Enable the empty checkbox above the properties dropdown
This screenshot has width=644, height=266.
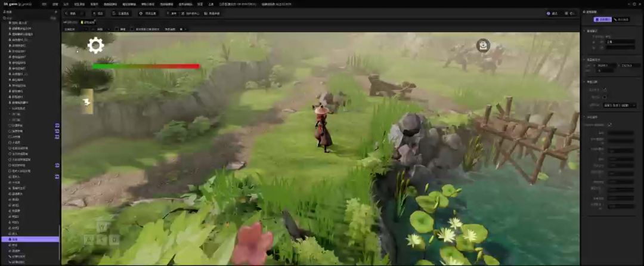605,97
